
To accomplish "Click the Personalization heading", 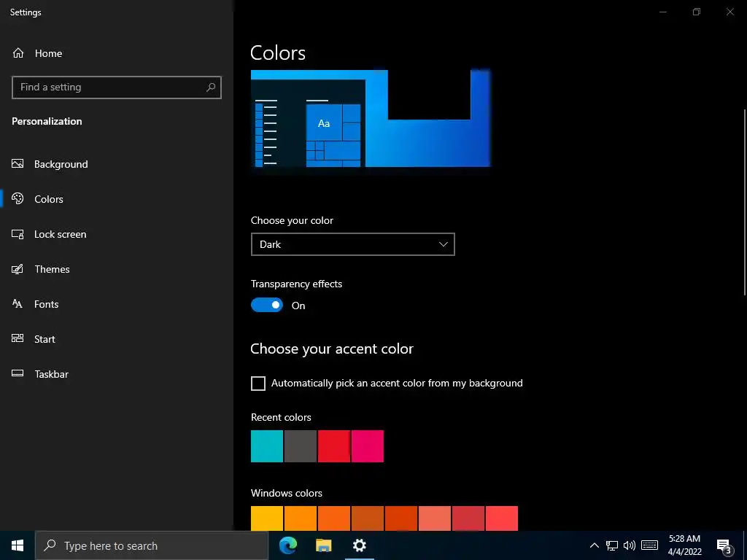I will [x=47, y=121].
